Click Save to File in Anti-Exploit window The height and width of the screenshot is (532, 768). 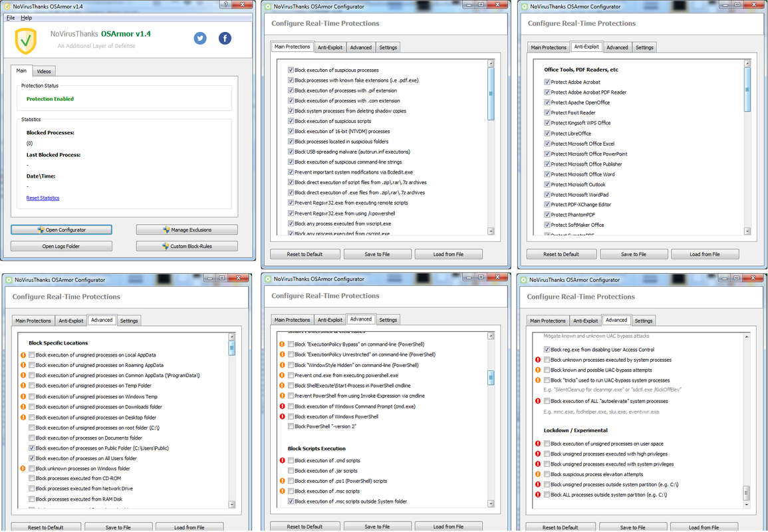coord(634,254)
